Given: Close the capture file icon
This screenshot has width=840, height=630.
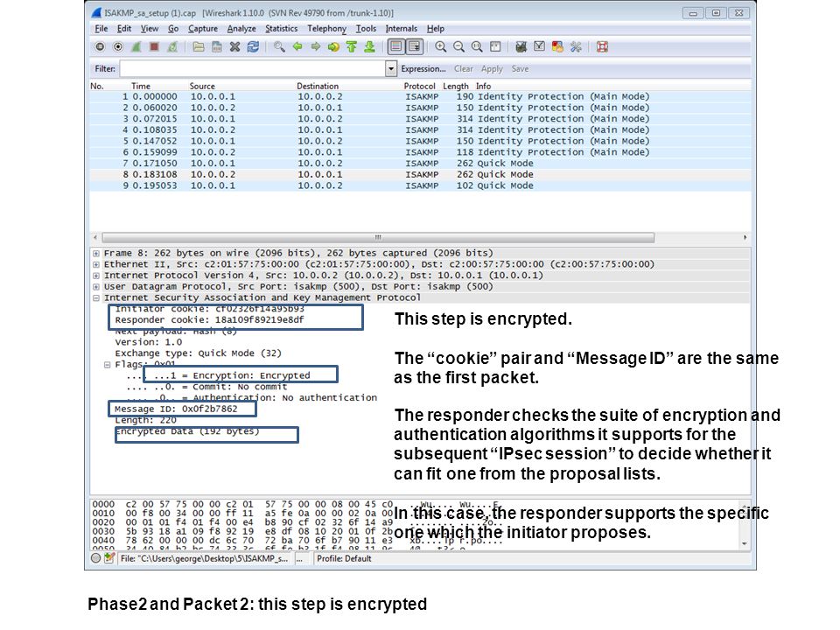Looking at the screenshot, I should click(234, 47).
